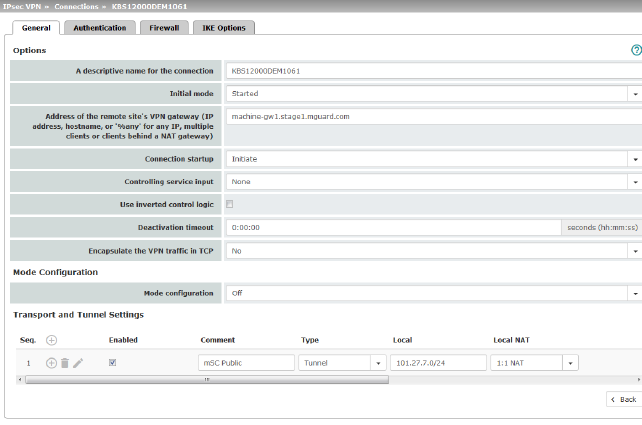Edit tunnel row 1 with pencil icon
Screen dimensions: 642x425
[78, 363]
